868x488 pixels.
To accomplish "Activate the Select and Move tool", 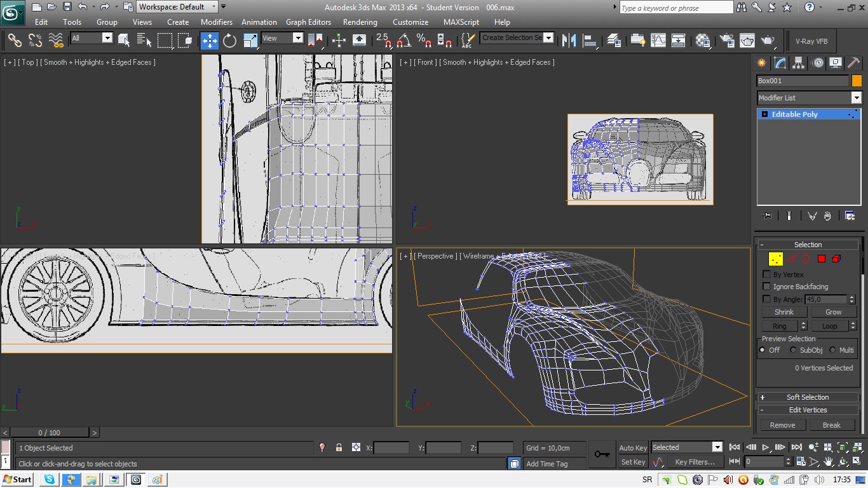I will point(210,41).
